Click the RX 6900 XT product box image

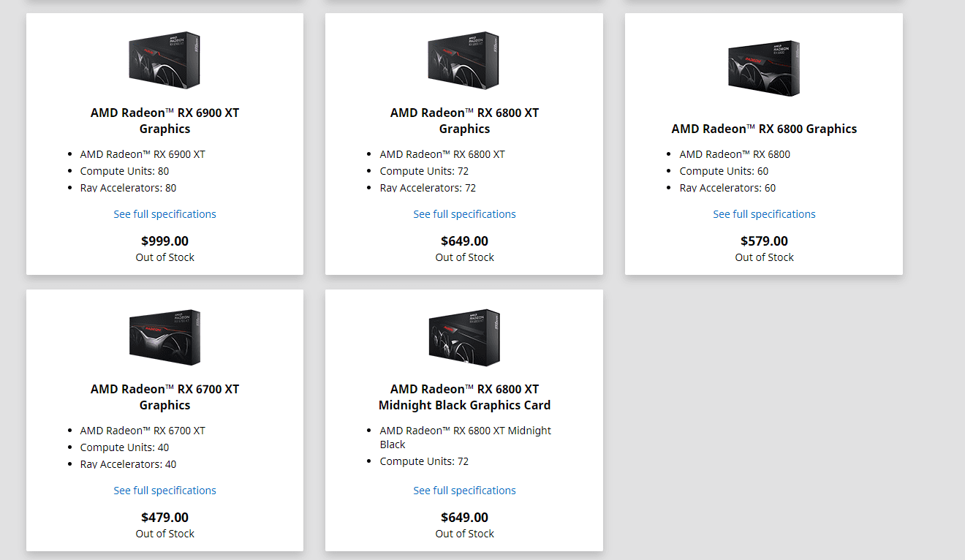[x=164, y=60]
